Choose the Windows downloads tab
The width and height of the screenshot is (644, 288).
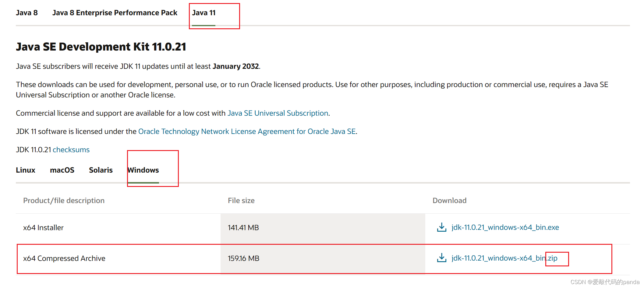tap(143, 170)
